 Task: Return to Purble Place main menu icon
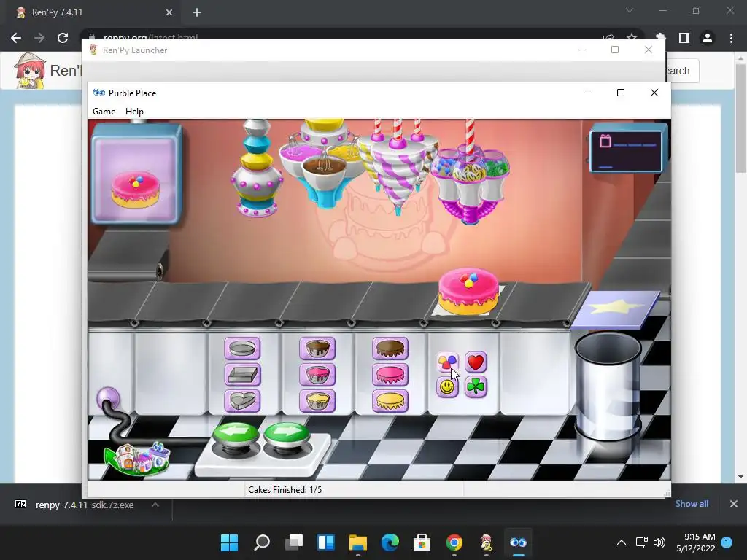(x=137, y=458)
